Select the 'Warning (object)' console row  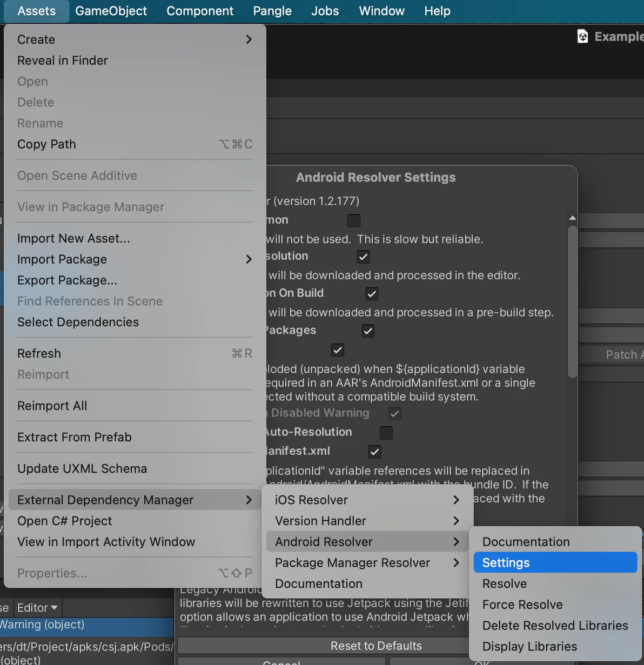click(86, 625)
